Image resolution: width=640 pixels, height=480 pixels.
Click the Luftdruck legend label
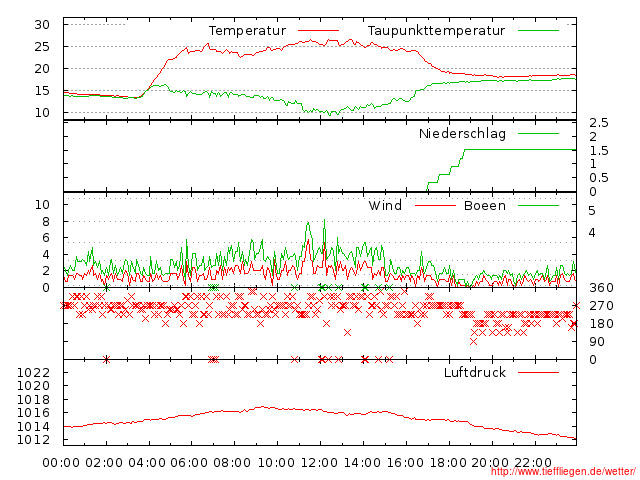point(475,372)
